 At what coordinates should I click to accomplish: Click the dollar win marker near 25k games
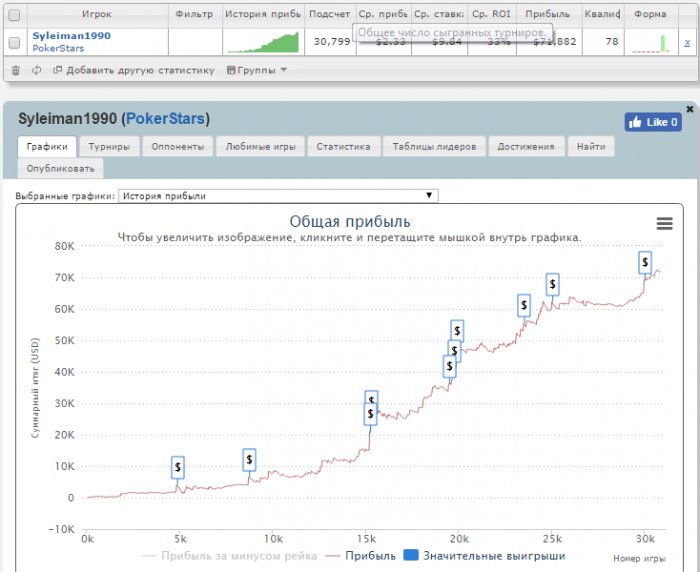click(551, 284)
